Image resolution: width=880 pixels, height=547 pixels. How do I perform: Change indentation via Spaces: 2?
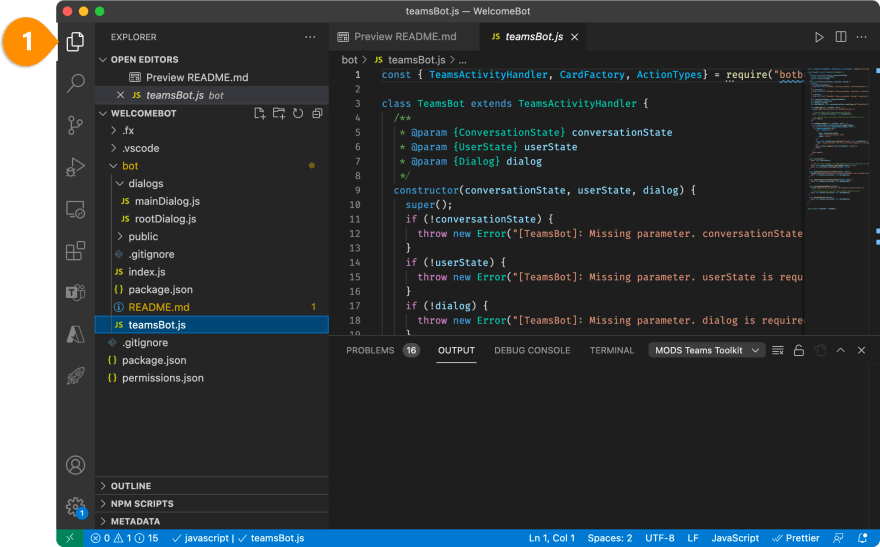[610, 538]
